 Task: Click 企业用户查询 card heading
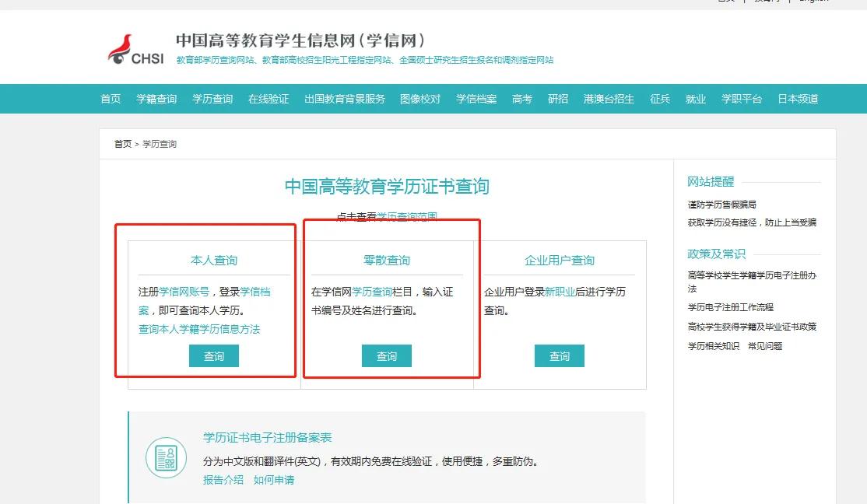(x=559, y=261)
